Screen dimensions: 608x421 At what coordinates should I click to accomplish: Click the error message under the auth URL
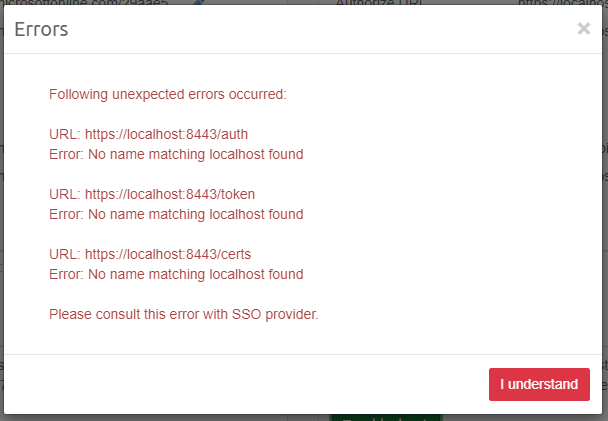(x=176, y=155)
